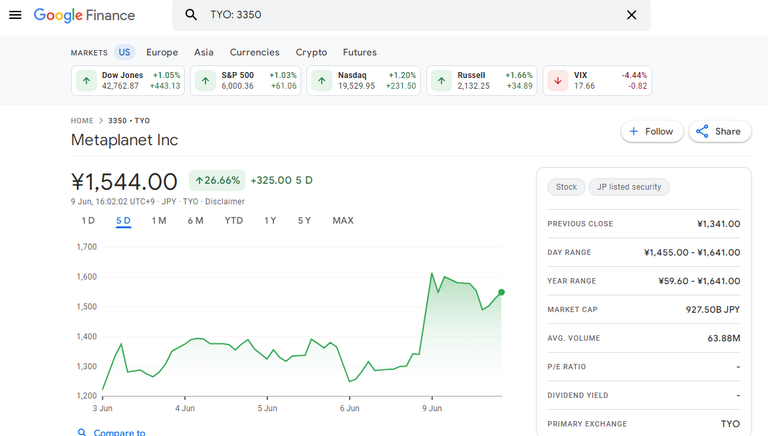Click the 63.88M average volume value
This screenshot has height=436, width=768.
[x=724, y=338]
